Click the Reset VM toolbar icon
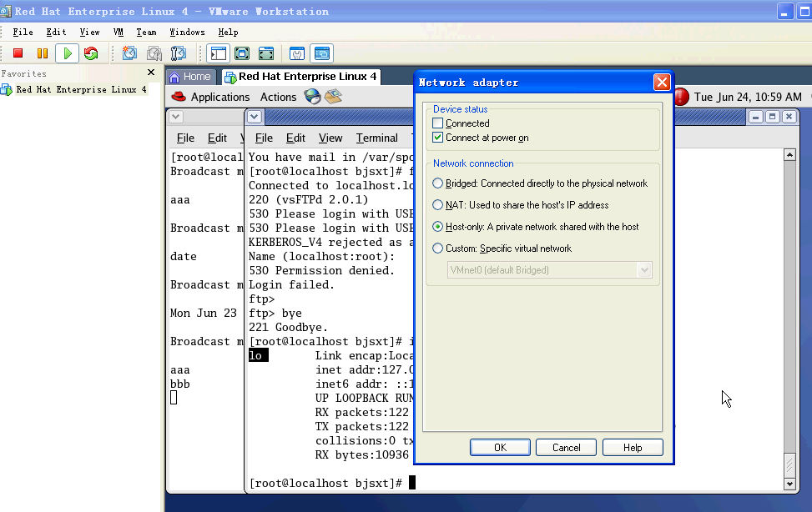 coord(91,53)
